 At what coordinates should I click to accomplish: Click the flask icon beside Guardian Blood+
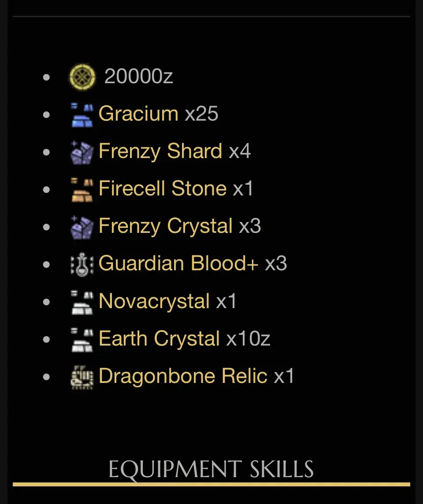82,265
